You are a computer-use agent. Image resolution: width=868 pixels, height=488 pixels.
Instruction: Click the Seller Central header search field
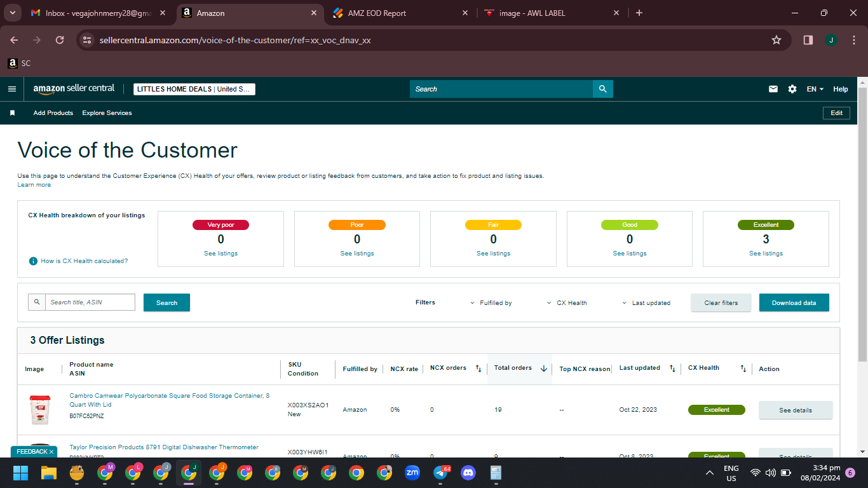pos(501,89)
